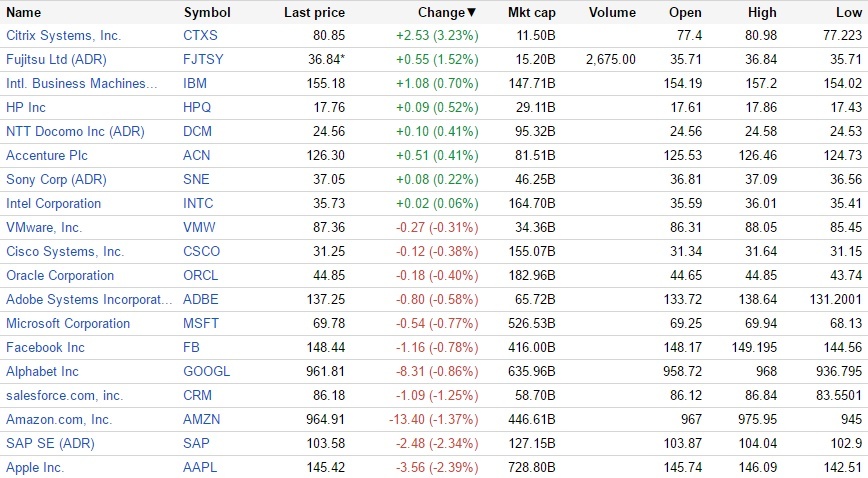The height and width of the screenshot is (478, 868).
Task: Sort by the Name column header
Action: click(24, 13)
